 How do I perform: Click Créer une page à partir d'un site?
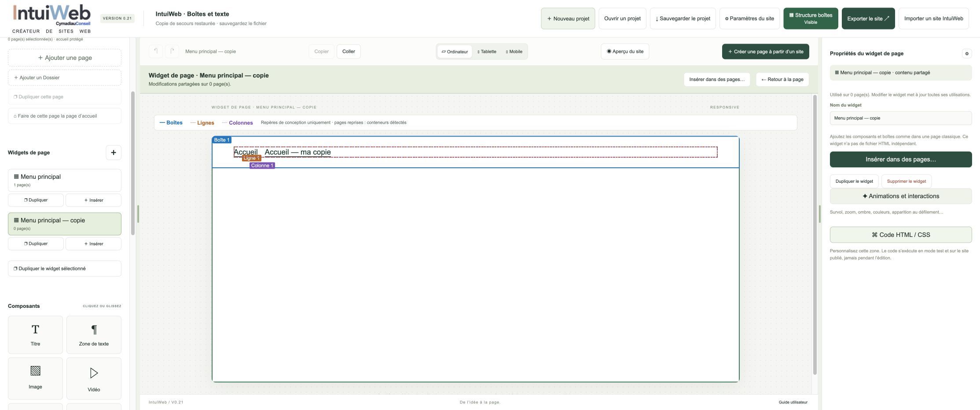765,52
